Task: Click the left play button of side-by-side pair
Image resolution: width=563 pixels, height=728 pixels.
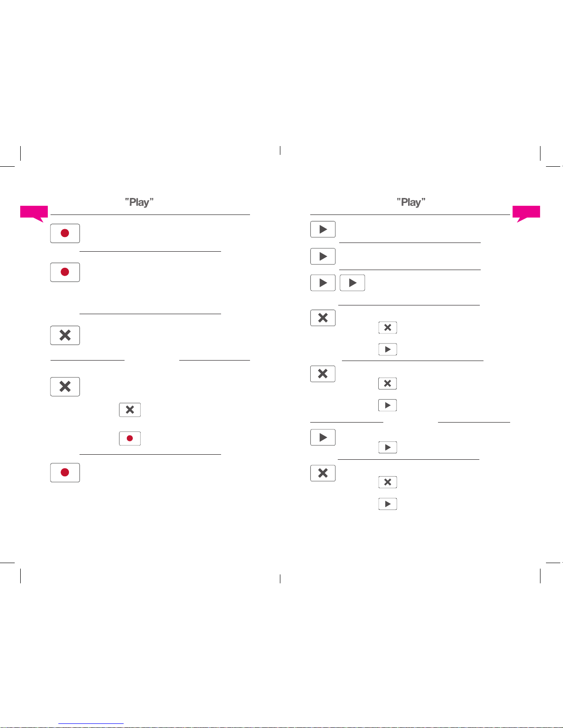Action: [x=323, y=283]
